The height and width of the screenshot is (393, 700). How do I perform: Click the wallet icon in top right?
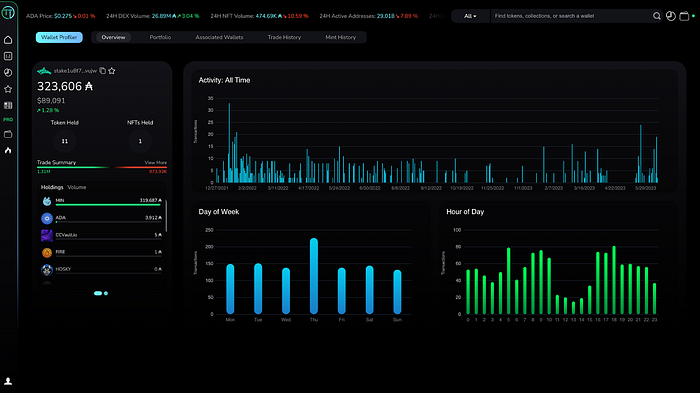[x=684, y=16]
